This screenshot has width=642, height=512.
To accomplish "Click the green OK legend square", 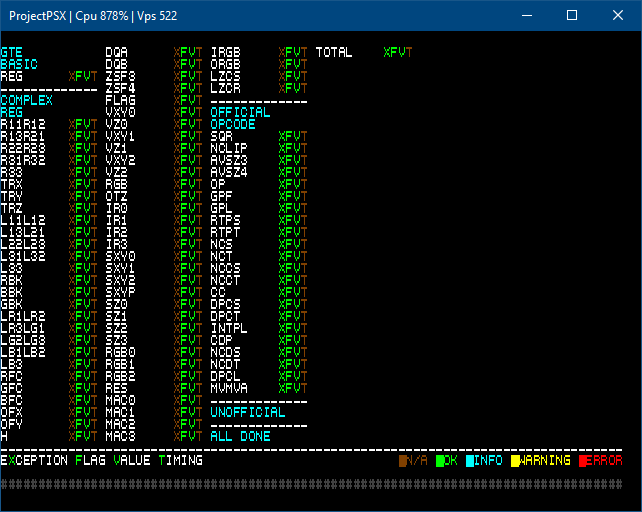I will [440, 460].
